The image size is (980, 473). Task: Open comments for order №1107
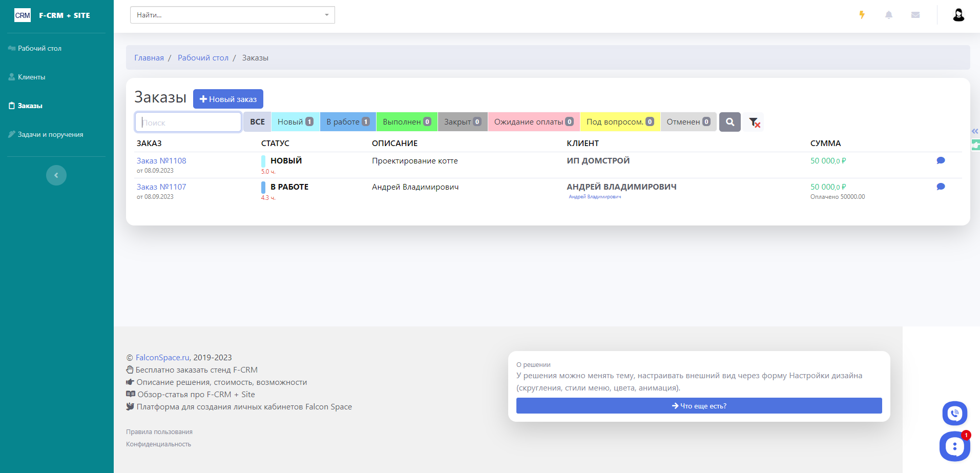click(x=941, y=187)
